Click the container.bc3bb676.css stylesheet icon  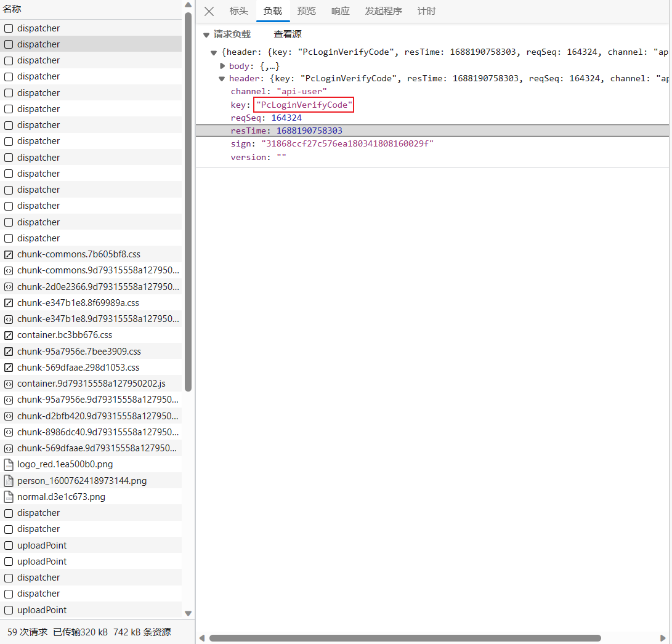pos(9,335)
